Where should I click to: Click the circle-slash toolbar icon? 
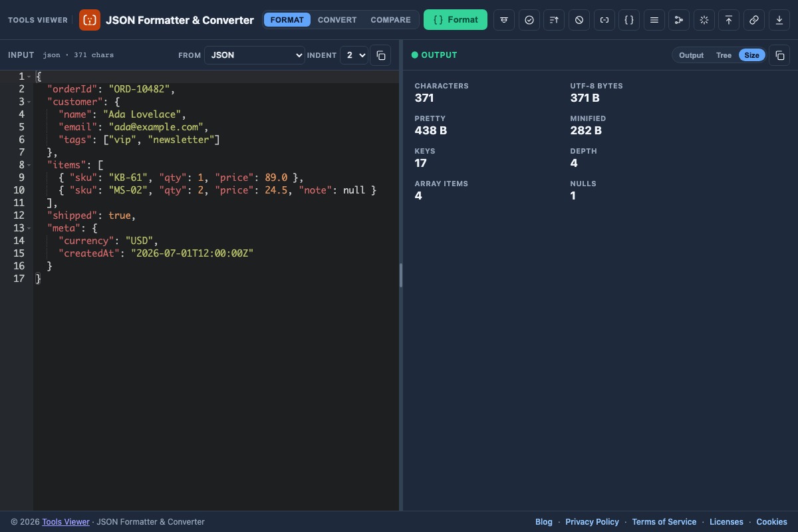click(579, 20)
